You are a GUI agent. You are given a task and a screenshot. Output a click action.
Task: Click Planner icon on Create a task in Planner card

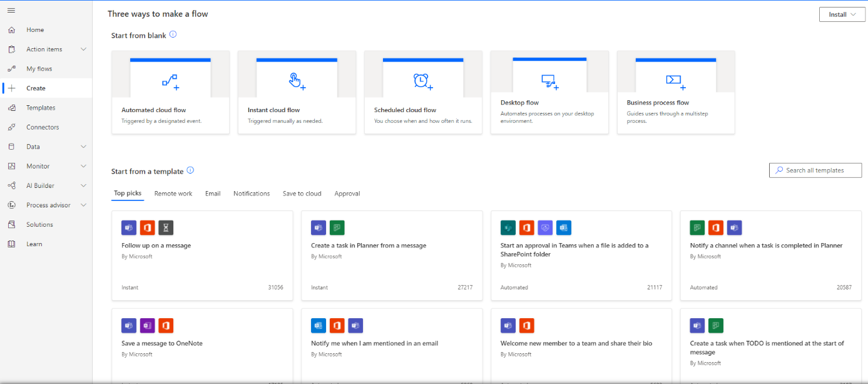pyautogui.click(x=337, y=227)
